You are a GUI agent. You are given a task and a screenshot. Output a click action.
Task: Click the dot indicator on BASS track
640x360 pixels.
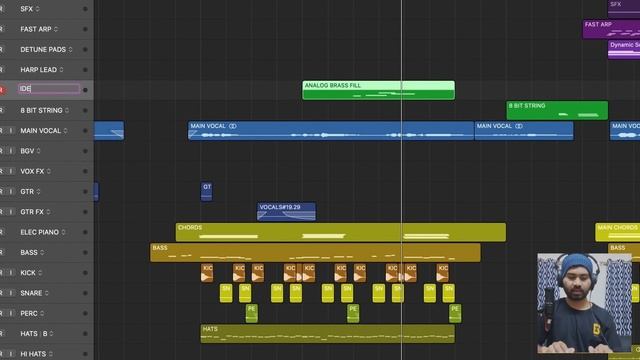(x=85, y=253)
